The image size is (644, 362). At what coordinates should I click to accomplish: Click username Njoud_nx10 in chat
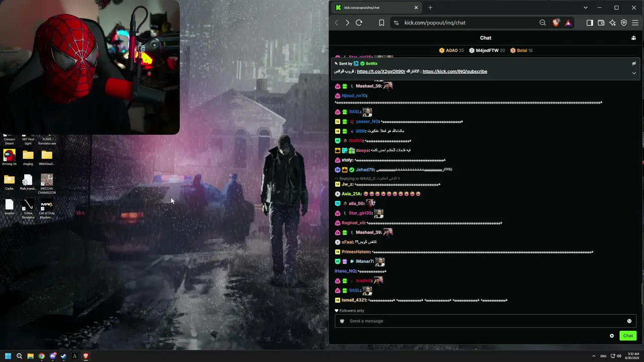[354, 96]
